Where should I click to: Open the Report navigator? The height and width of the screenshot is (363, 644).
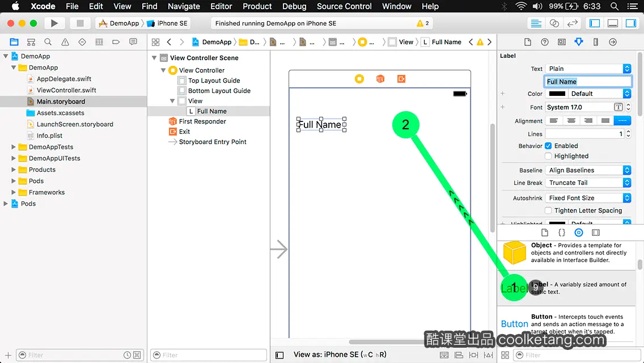pos(133,42)
